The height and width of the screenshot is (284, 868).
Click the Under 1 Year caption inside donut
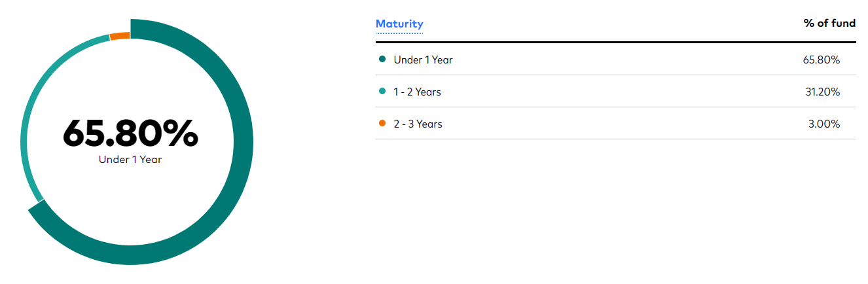pos(130,160)
